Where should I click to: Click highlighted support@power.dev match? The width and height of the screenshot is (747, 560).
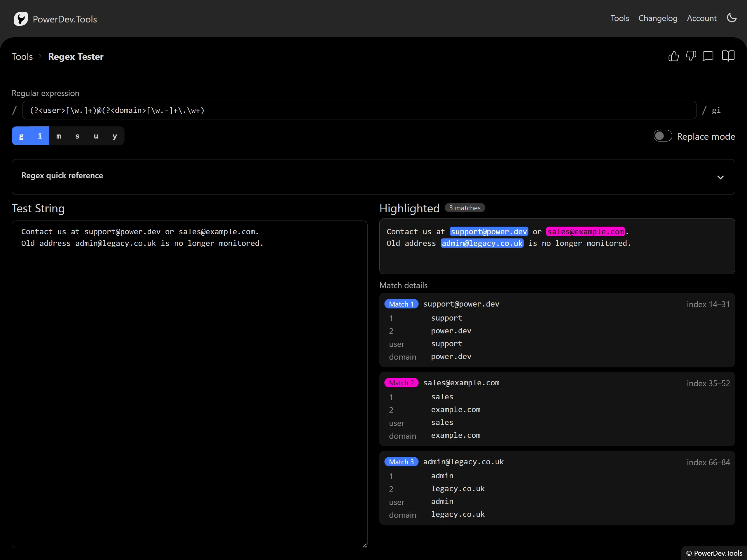(x=489, y=232)
